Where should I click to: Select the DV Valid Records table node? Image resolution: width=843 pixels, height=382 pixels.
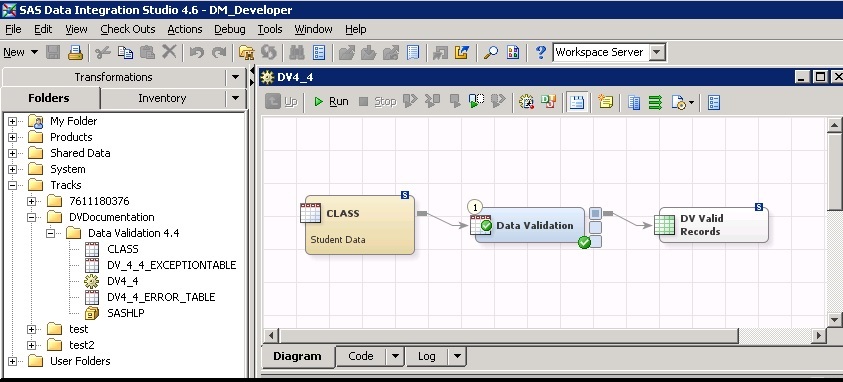(711, 225)
